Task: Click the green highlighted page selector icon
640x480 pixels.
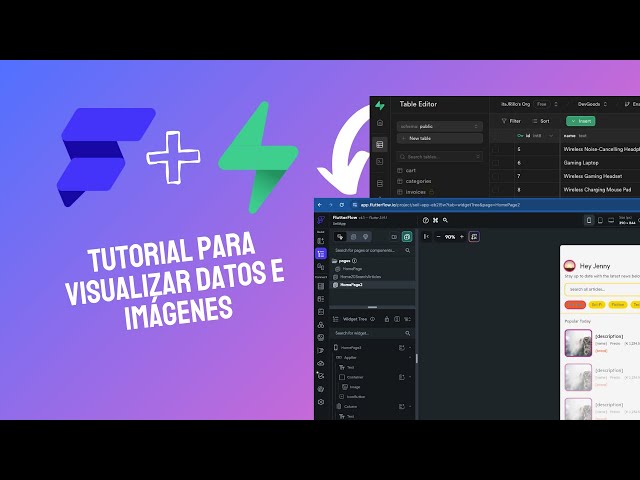Action: (x=407, y=237)
